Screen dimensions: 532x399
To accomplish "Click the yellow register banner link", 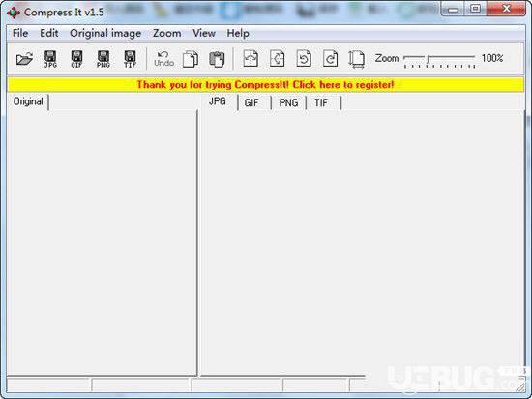I will 266,84.
